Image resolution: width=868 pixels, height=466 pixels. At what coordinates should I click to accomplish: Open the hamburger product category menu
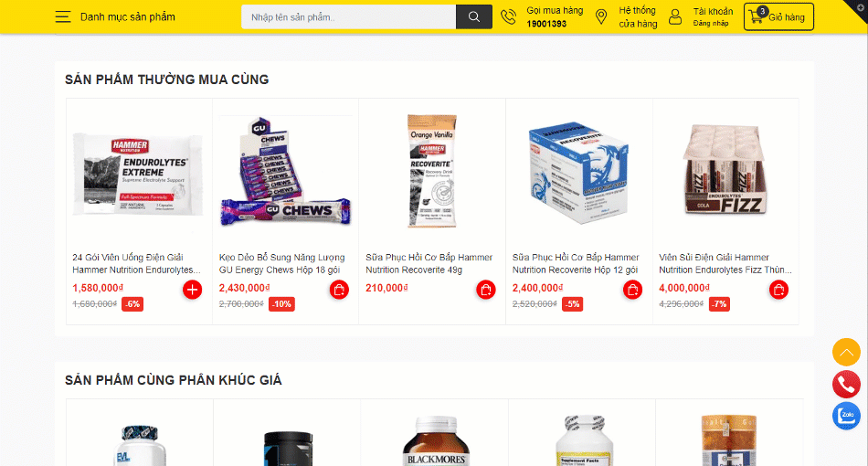pos(63,16)
